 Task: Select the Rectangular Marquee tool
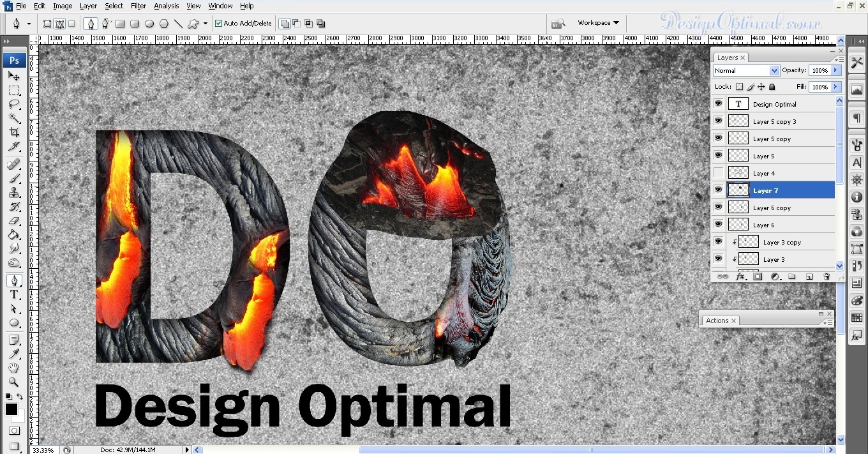click(14, 90)
